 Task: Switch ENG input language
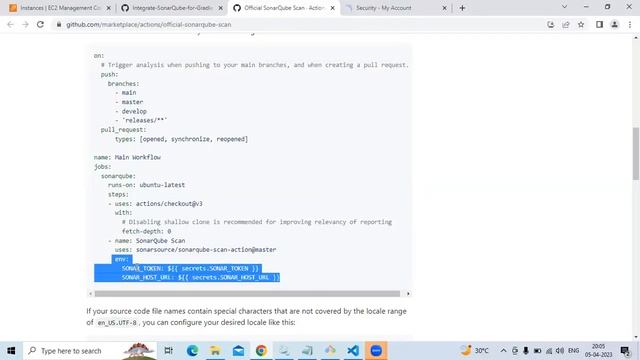573,351
